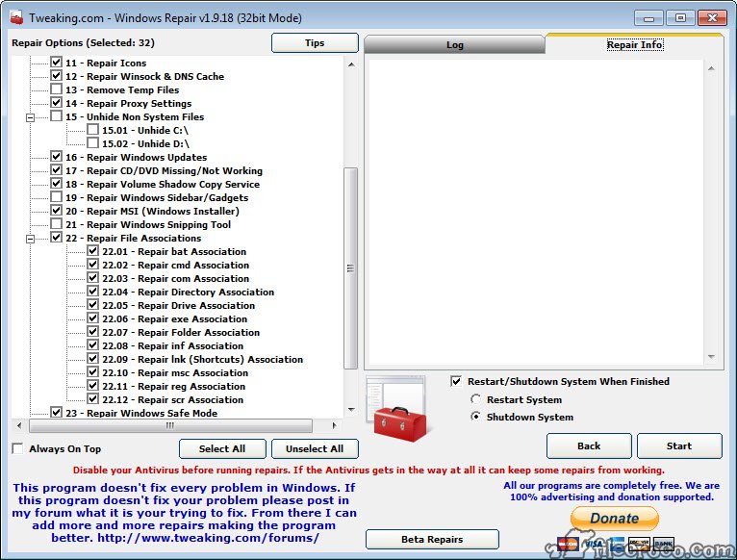The width and height of the screenshot is (737, 560).
Task: Click the repair list scroll-up arrow
Action: (x=351, y=64)
